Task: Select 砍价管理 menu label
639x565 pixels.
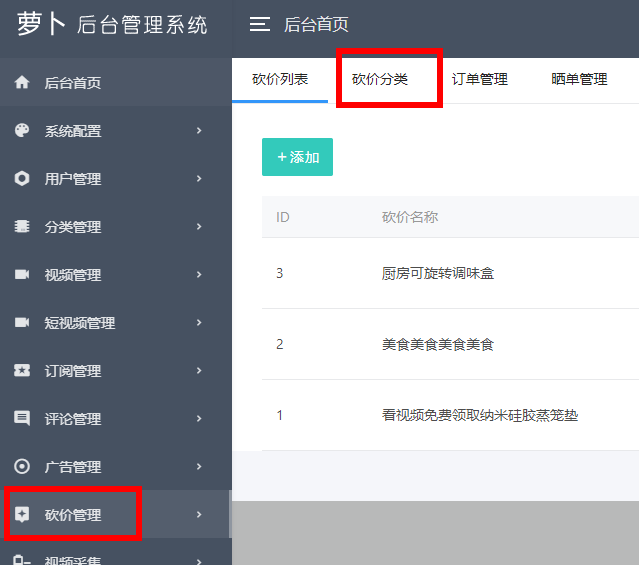Action: pos(73,515)
